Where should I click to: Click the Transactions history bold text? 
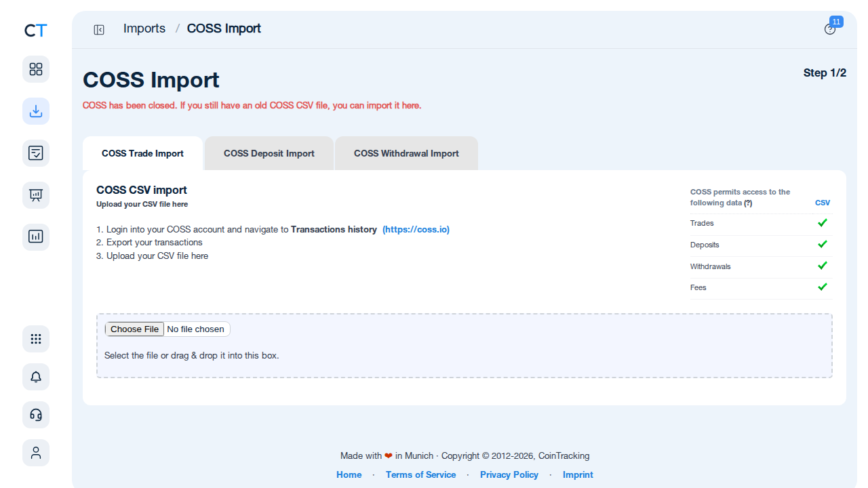coord(334,230)
